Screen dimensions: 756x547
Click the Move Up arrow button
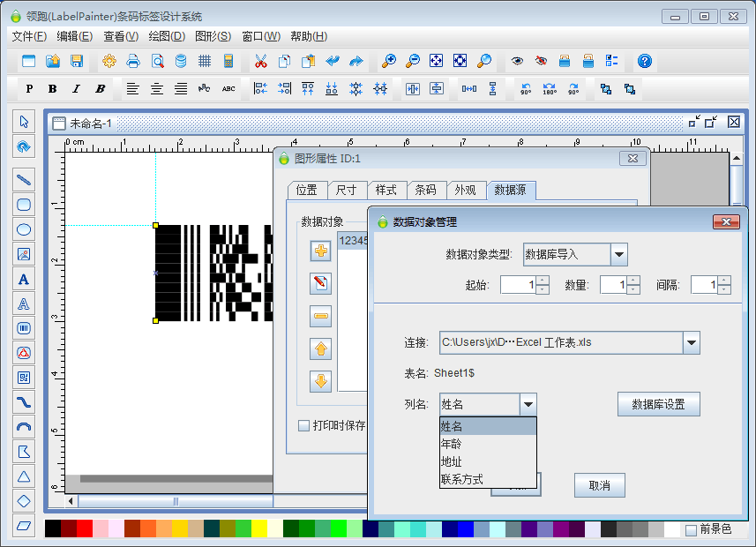[x=320, y=349]
